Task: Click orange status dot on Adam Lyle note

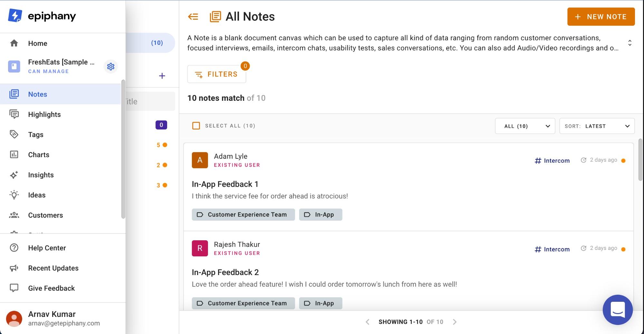Action: click(623, 160)
